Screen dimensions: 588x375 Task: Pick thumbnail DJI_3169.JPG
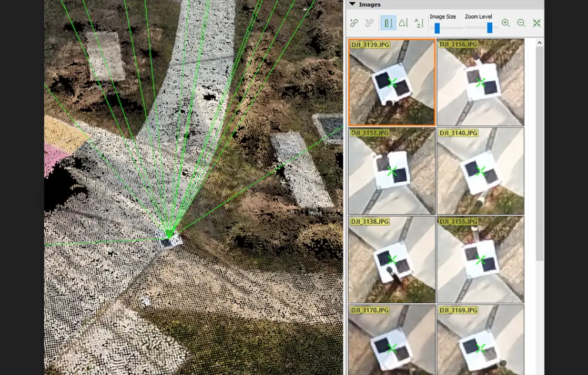[480, 340]
